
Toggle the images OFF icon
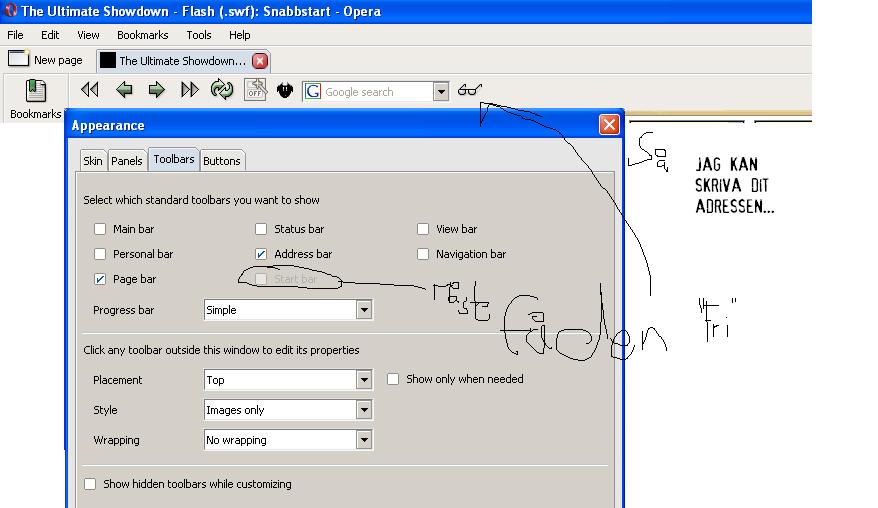255,90
